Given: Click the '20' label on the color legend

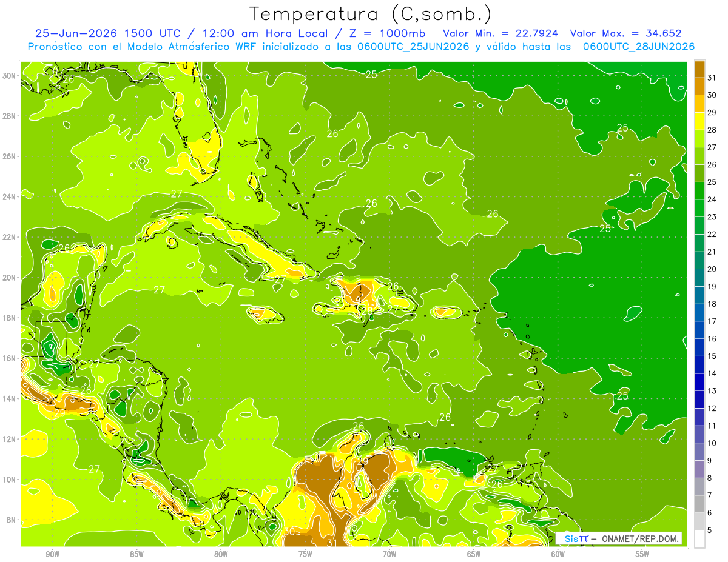Looking at the screenshot, I should coord(712,269).
